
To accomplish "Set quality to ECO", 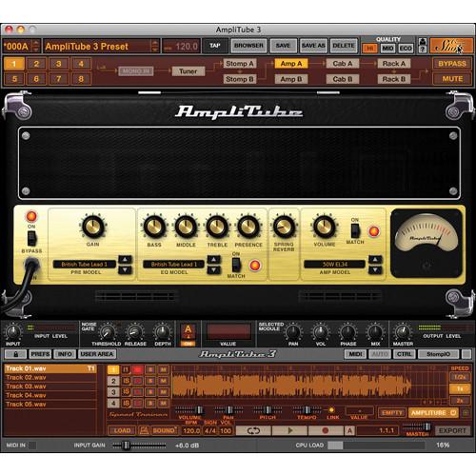I will [x=406, y=49].
